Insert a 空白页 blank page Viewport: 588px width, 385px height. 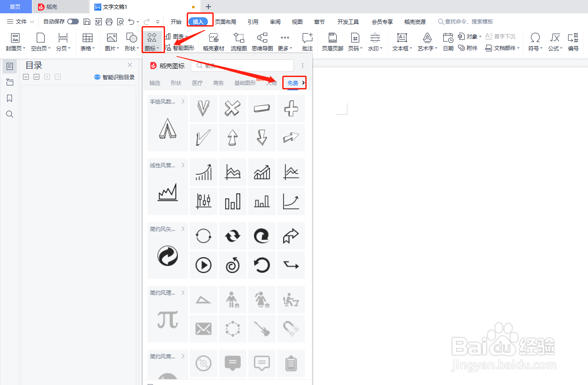[x=41, y=42]
